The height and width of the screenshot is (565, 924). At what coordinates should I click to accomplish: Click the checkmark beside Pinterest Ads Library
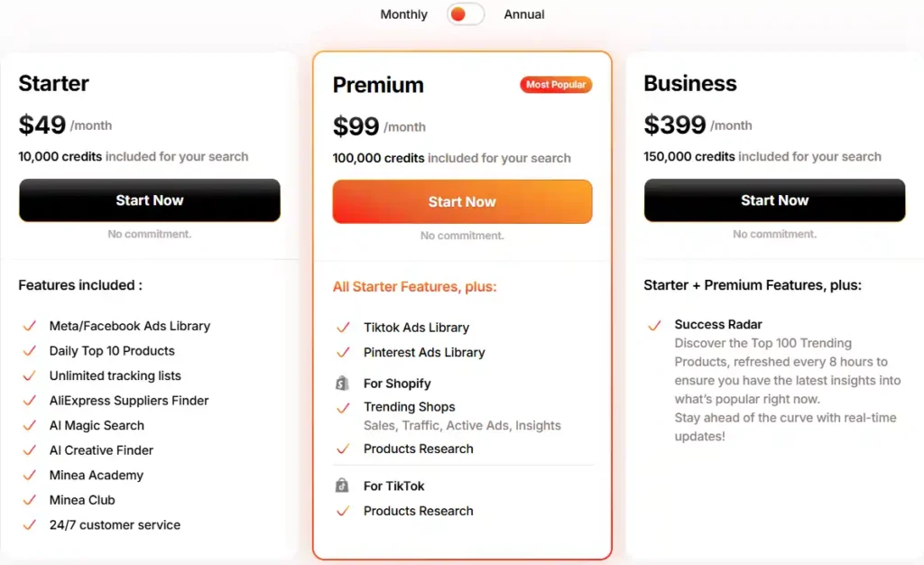point(344,352)
